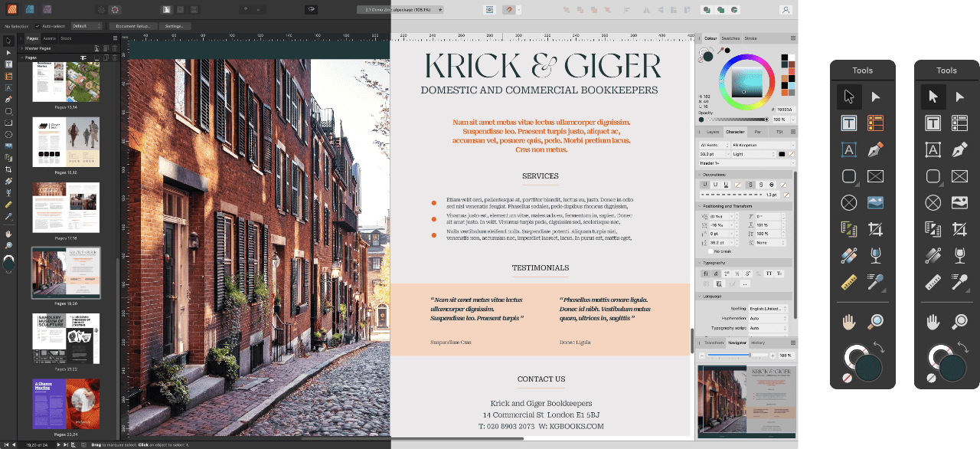Click the Picture Frame Rectangle tool icon
The height and width of the screenshot is (449, 980).
[8, 123]
